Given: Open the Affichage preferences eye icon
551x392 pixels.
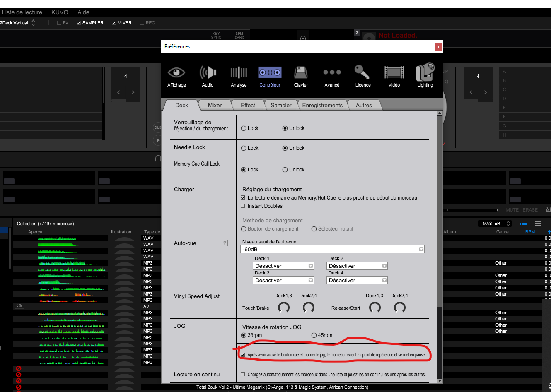Looking at the screenshot, I should 176,73.
